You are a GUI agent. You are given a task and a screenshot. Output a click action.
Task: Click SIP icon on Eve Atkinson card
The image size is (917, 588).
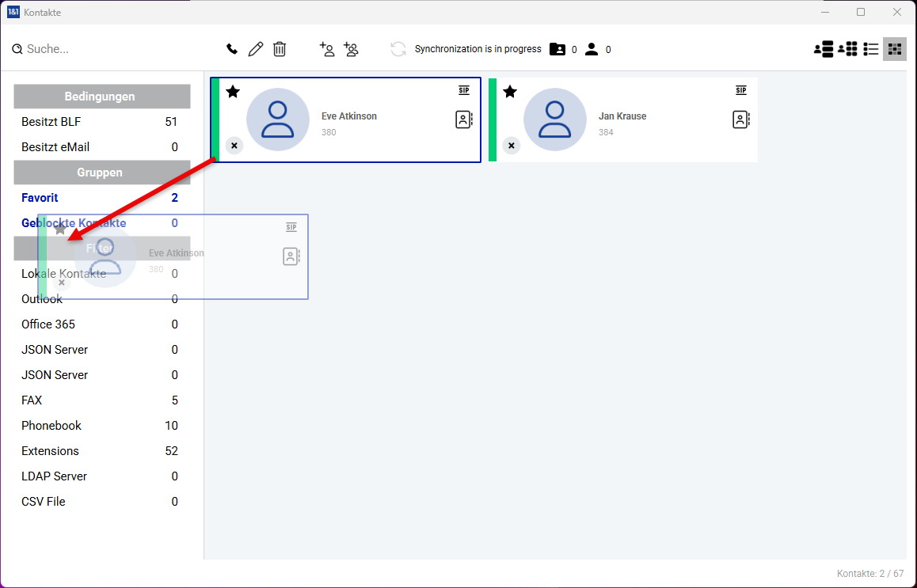[x=464, y=90]
